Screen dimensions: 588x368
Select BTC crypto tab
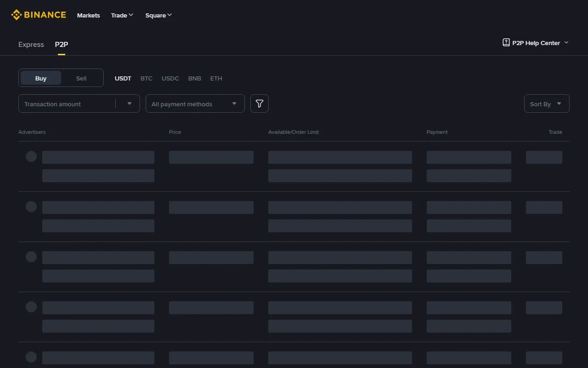[x=147, y=78]
